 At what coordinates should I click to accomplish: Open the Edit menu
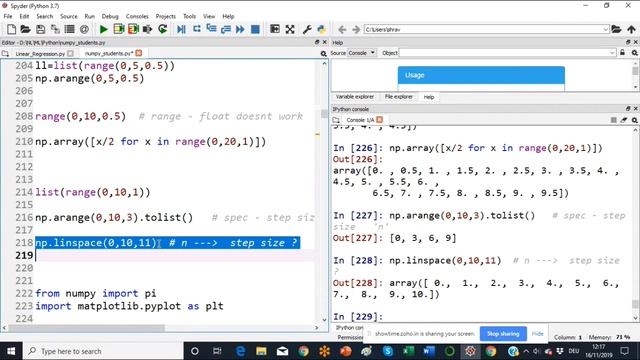tap(24, 16)
